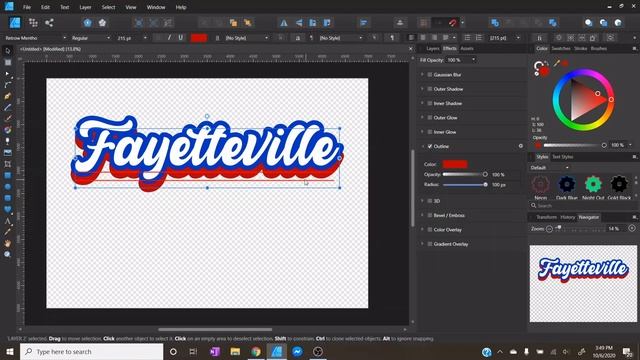Switch to the Stroke tab
Viewport: 640px width, 360px height.
580,49
